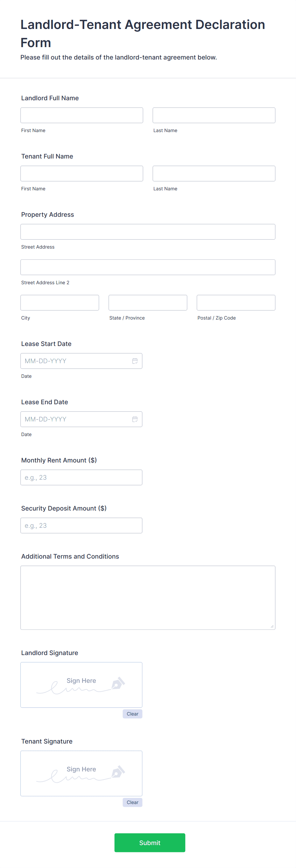This screenshot has width=296, height=868.
Task: Click the Monthly Rent Amount field
Action: click(x=81, y=477)
